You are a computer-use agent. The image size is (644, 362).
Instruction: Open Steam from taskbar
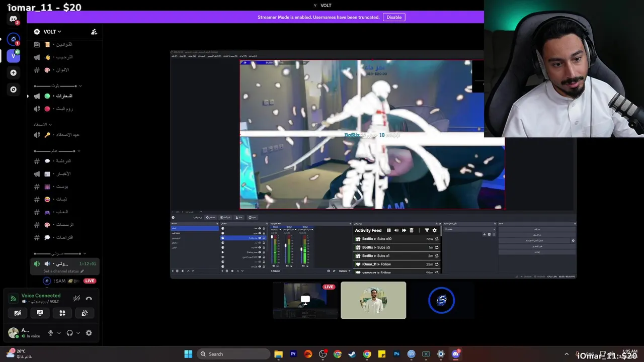[x=352, y=354]
